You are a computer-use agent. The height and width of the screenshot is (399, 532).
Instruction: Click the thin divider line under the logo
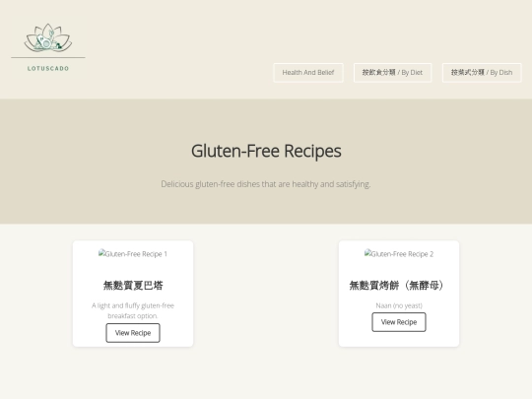click(x=48, y=58)
